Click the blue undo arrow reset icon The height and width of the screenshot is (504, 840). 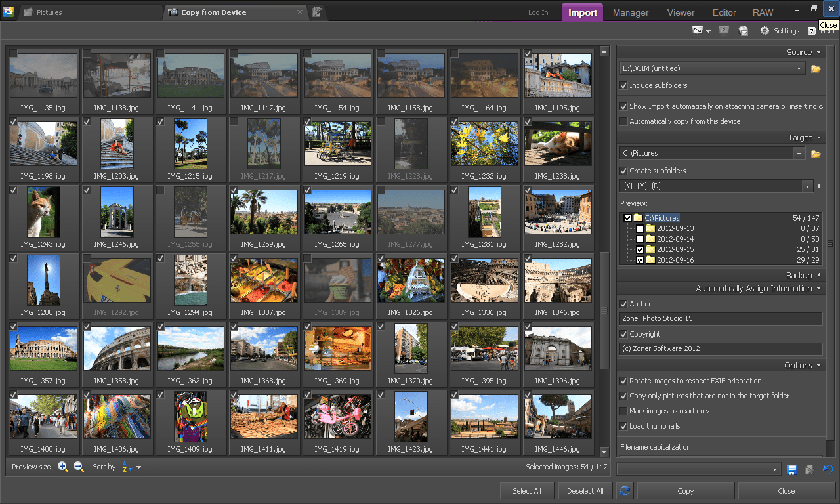tap(828, 469)
